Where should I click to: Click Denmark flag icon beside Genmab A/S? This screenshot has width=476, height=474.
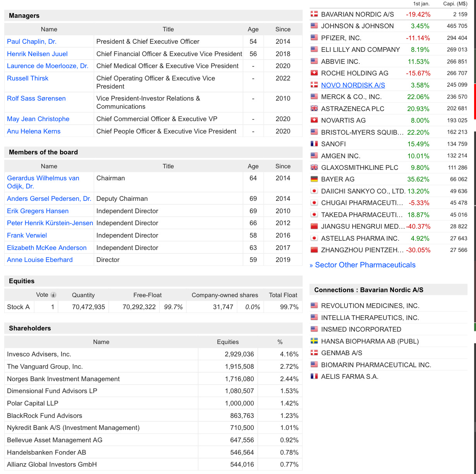314,353
